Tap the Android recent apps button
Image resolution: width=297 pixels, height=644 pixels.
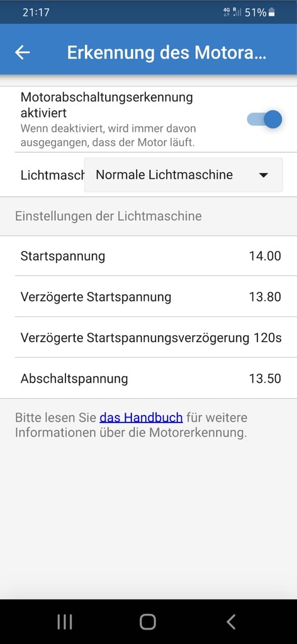(64, 622)
